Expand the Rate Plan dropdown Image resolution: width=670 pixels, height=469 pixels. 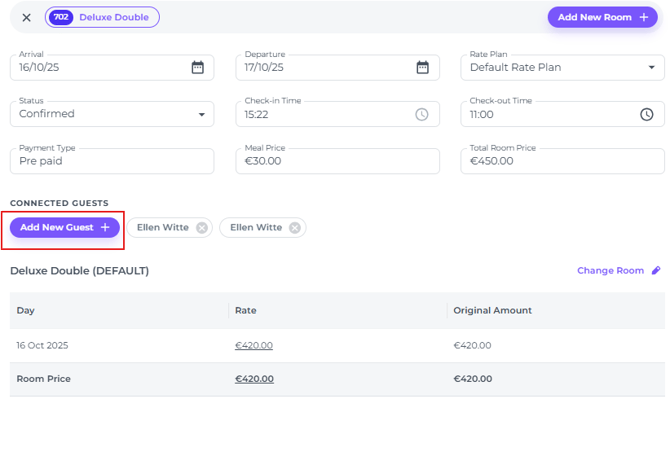tap(650, 68)
